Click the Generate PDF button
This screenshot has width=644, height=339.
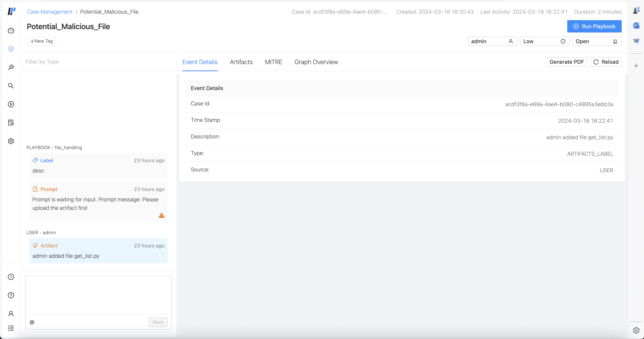[566, 62]
